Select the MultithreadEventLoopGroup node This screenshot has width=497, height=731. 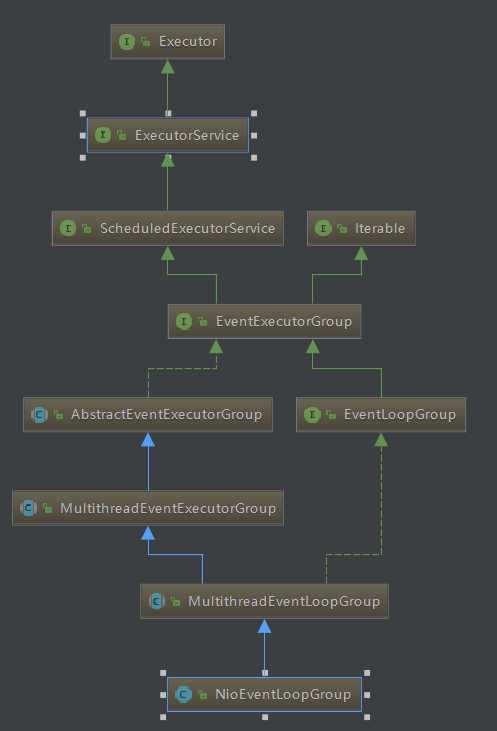[264, 601]
